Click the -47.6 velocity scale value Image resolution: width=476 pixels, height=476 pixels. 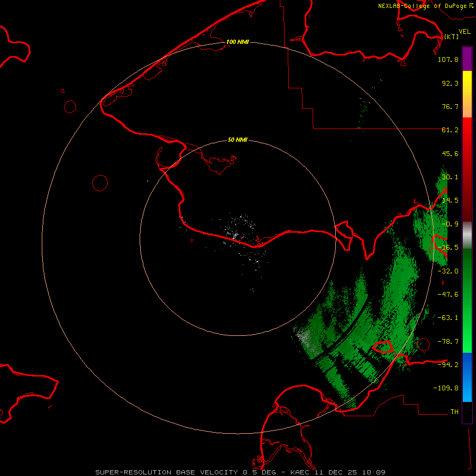[x=448, y=295]
